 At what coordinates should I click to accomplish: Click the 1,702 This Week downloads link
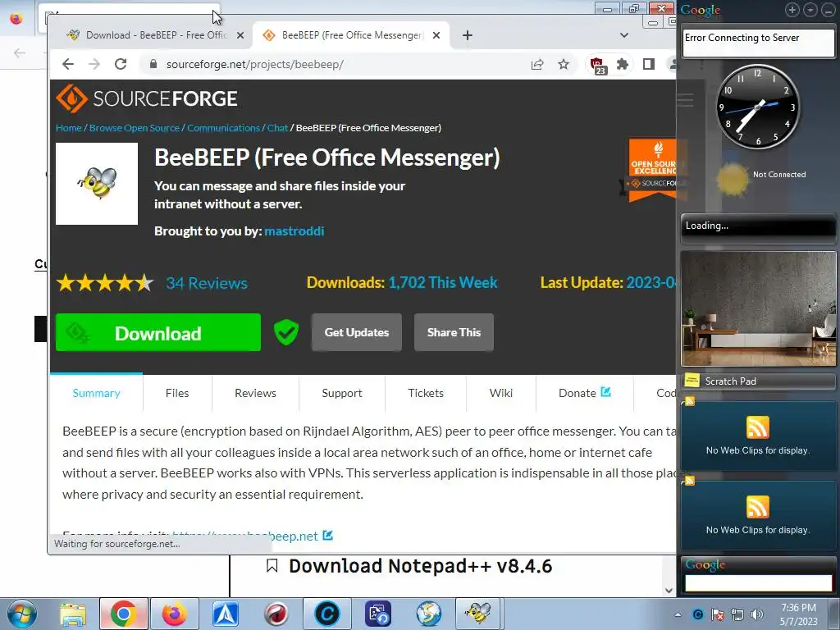point(443,282)
